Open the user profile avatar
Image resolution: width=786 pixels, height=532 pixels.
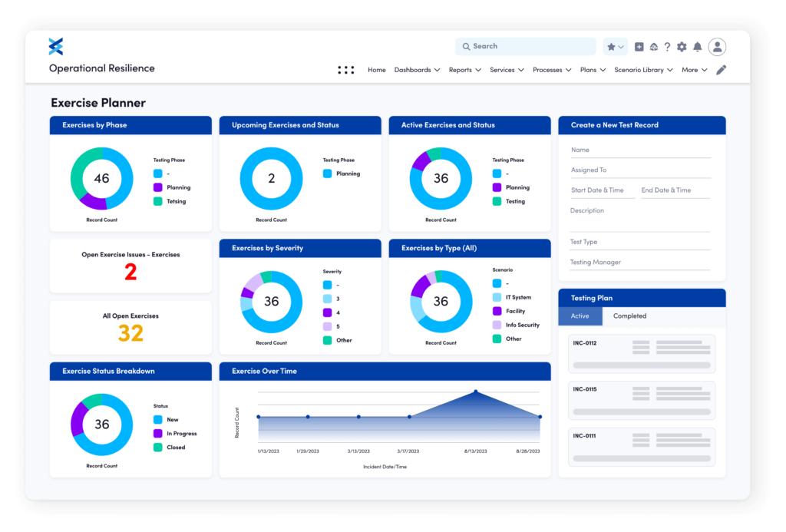(x=717, y=47)
